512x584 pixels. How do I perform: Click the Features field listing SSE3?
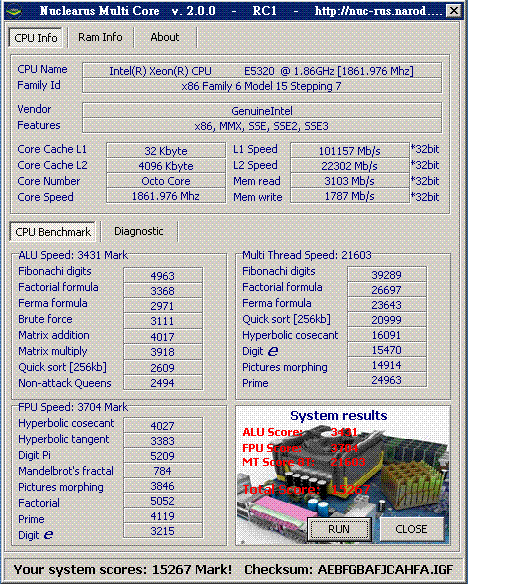[x=262, y=126]
